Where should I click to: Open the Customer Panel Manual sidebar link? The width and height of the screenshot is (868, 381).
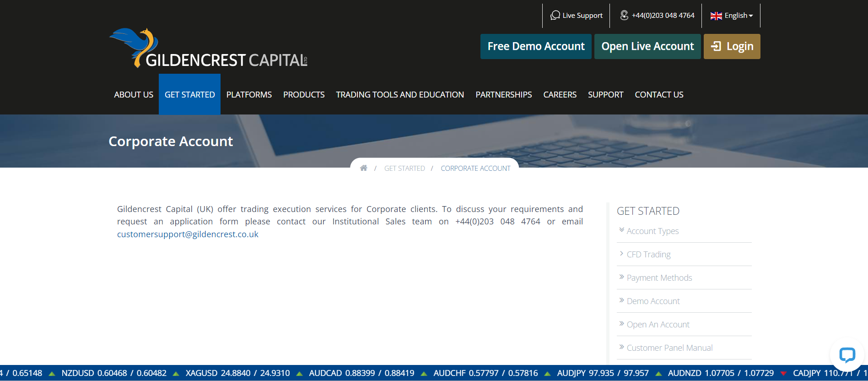(669, 348)
